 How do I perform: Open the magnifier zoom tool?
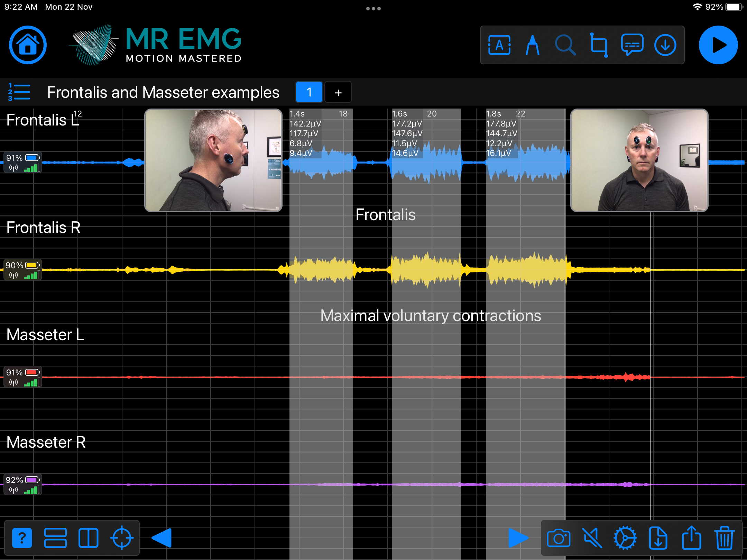(x=565, y=45)
